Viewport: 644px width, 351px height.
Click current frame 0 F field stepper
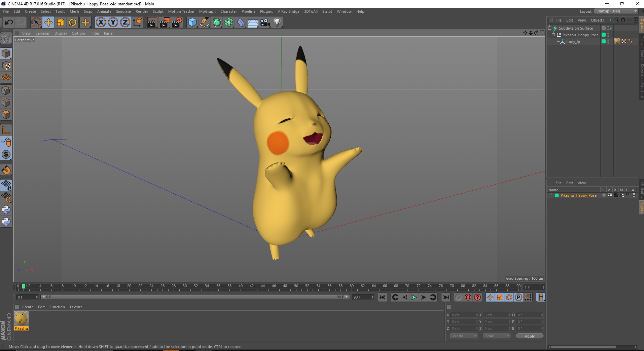click(36, 297)
